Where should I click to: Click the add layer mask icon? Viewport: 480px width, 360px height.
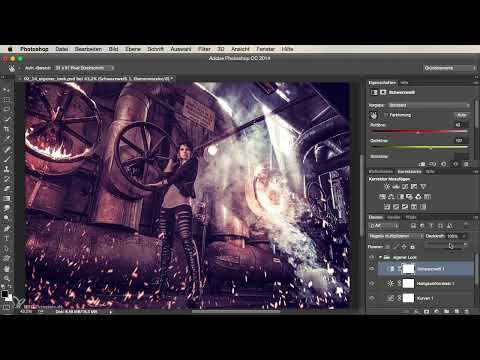(x=426, y=311)
